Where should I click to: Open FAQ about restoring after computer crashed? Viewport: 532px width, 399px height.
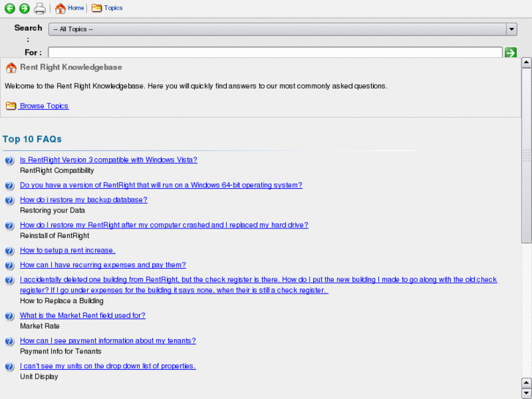tap(164, 225)
